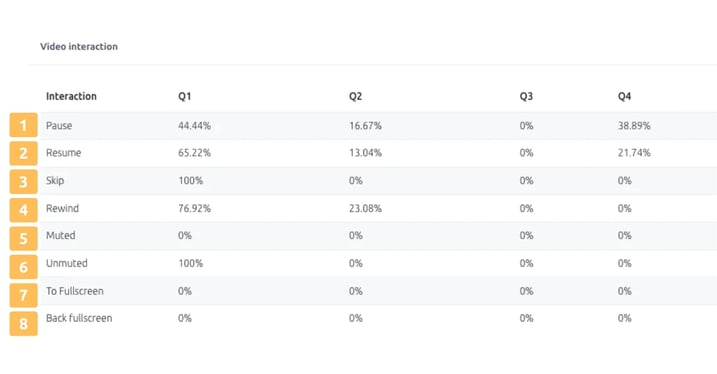This screenshot has height=374, width=717.
Task: Click the Q4 column header
Action: click(624, 96)
